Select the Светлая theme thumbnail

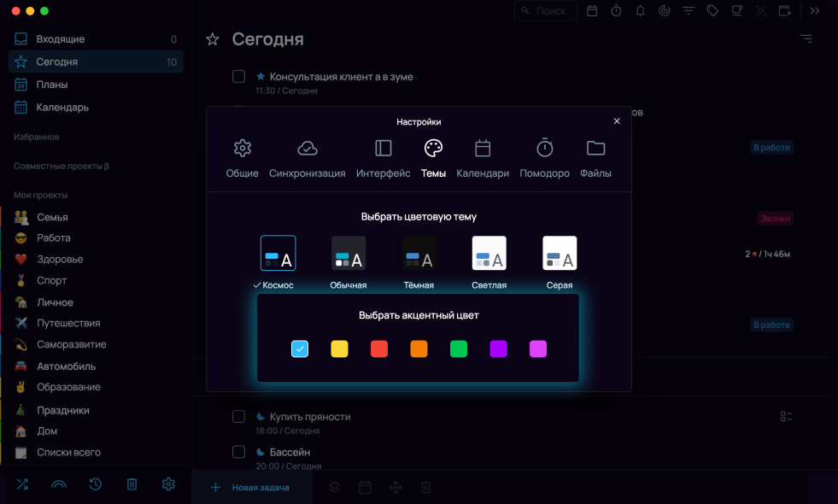[x=489, y=254]
